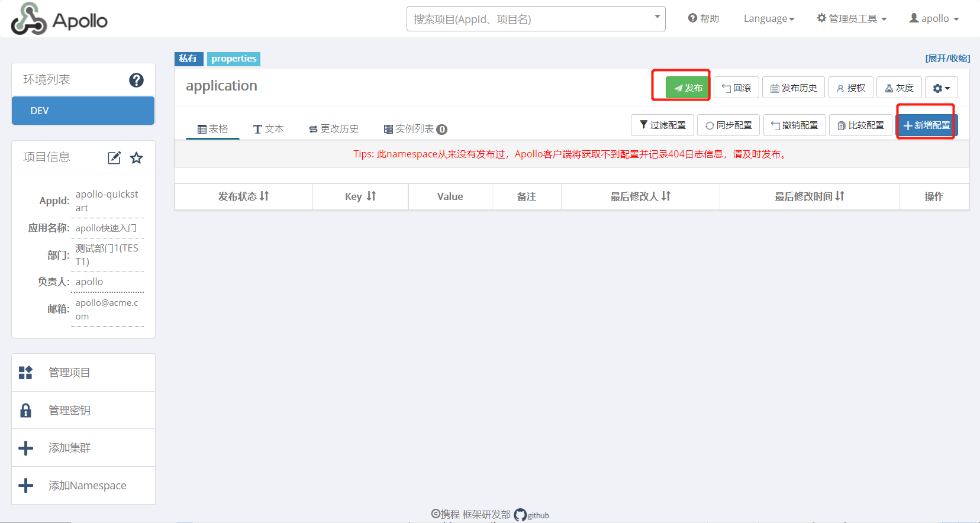
Task: Open 发布历史 release history
Action: pyautogui.click(x=793, y=88)
